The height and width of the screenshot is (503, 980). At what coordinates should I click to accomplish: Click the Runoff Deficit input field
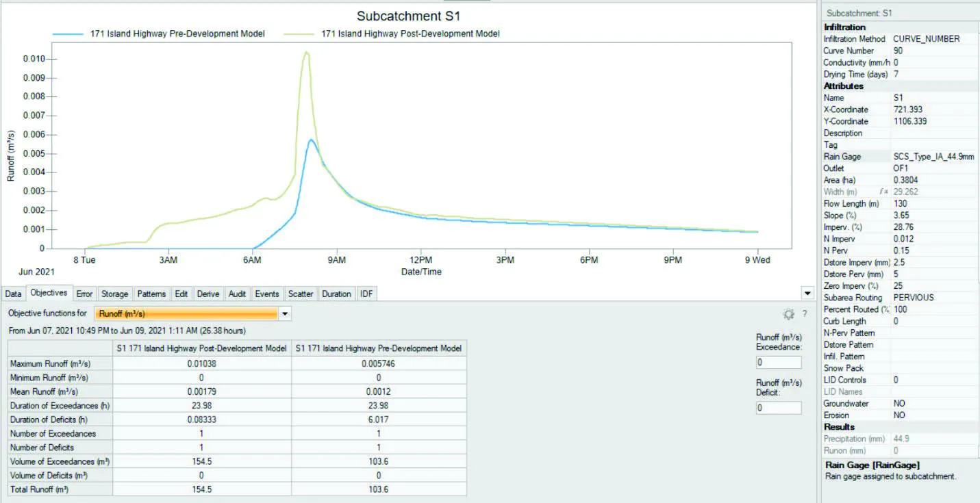[779, 408]
